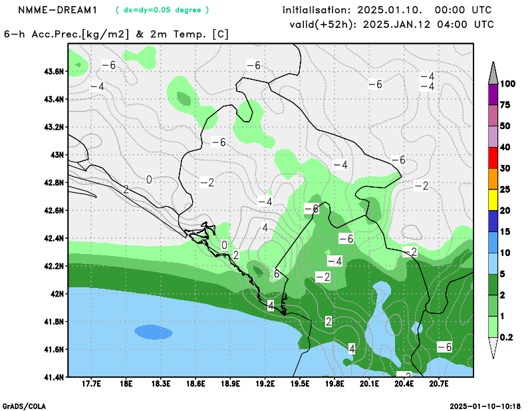The image size is (532, 411).
Task: Click the 0 contour label near 42.8N
Action: (x=149, y=179)
